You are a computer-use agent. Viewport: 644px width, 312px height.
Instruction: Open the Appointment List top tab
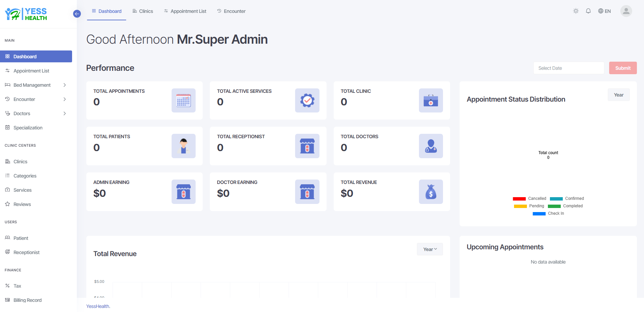pos(185,11)
